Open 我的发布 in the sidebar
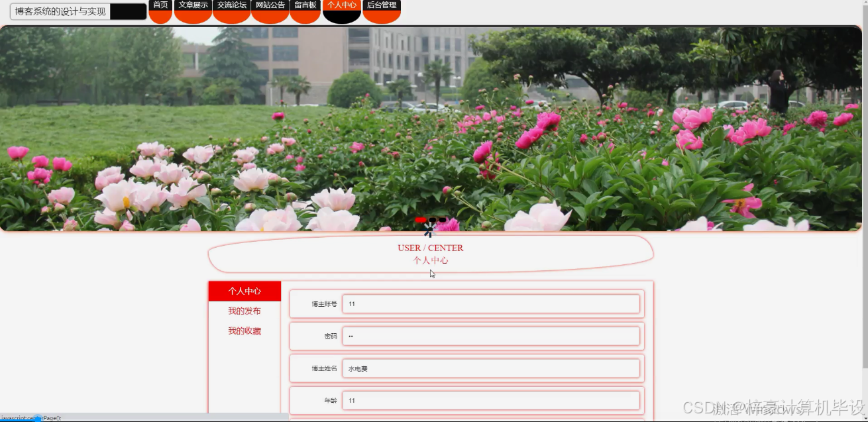Viewport: 868px width, 422px height. (244, 311)
